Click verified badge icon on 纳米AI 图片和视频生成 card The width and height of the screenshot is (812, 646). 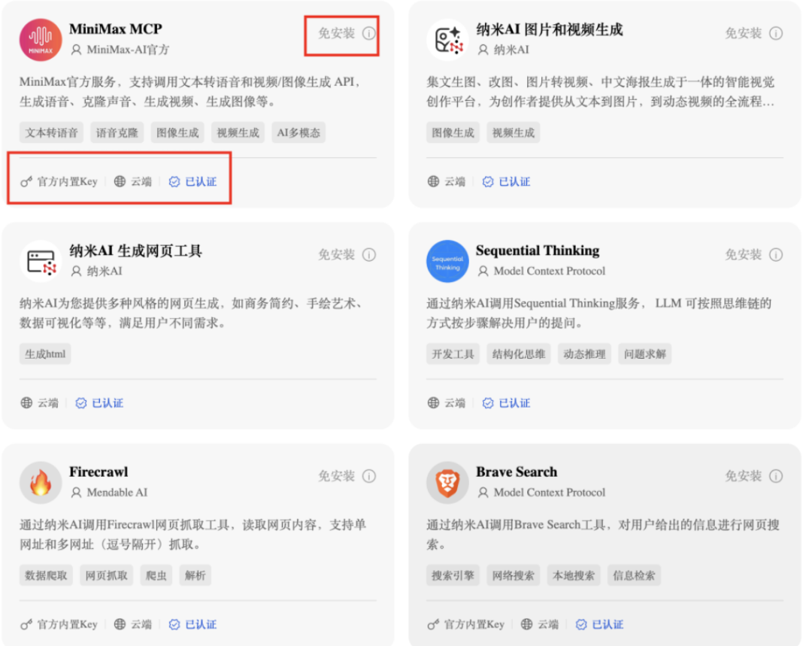(x=488, y=182)
